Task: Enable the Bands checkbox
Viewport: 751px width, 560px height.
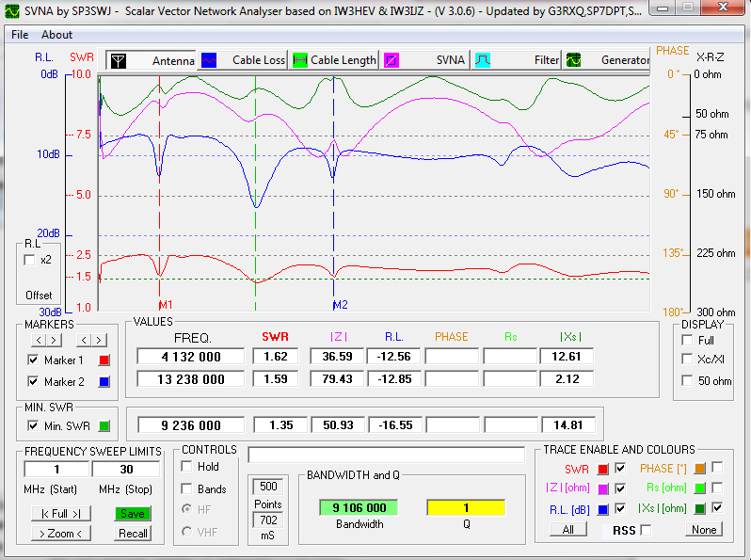Action: point(187,489)
